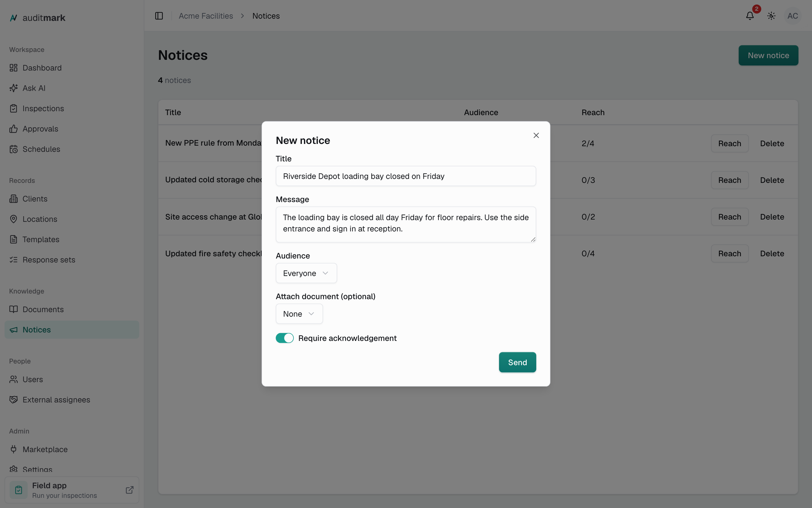This screenshot has width=812, height=508.
Task: Open the AC user avatar
Action: pos(793,16)
